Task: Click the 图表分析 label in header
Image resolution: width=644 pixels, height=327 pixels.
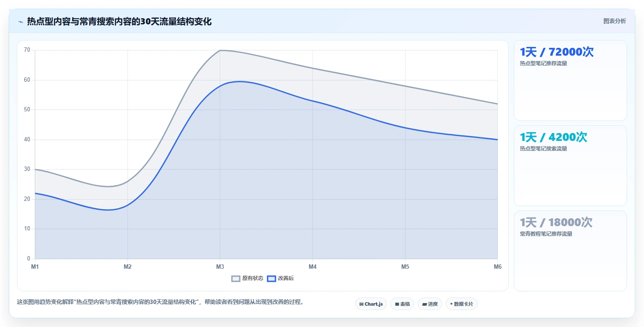Action: pyautogui.click(x=614, y=21)
